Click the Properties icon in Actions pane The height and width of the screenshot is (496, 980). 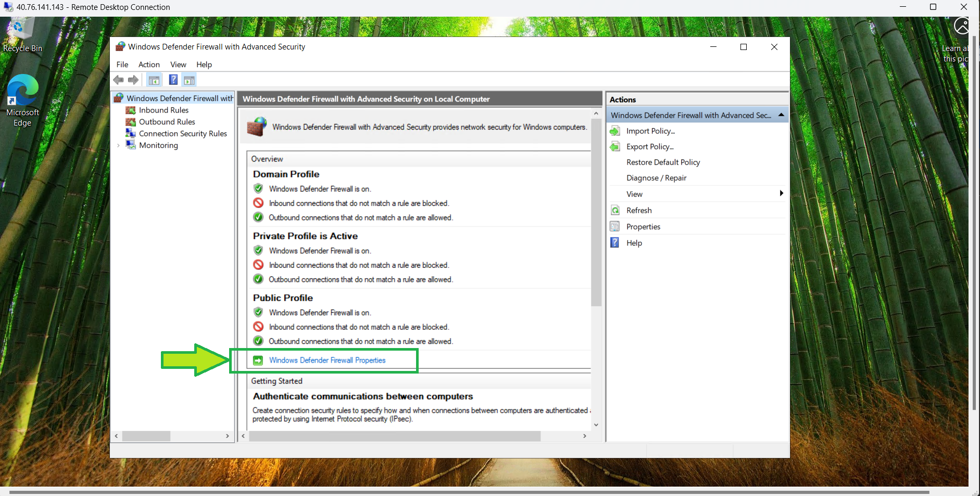(615, 227)
